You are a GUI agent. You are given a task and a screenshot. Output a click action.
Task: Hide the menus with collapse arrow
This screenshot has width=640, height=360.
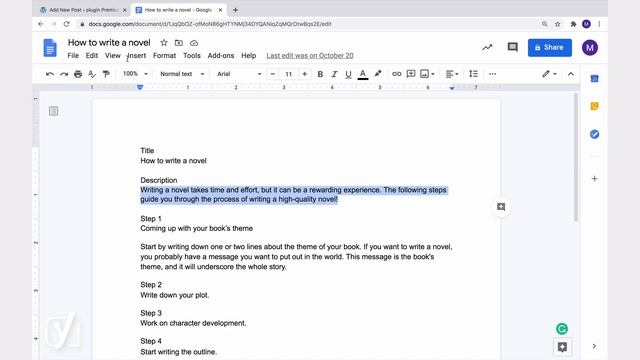[x=571, y=74]
